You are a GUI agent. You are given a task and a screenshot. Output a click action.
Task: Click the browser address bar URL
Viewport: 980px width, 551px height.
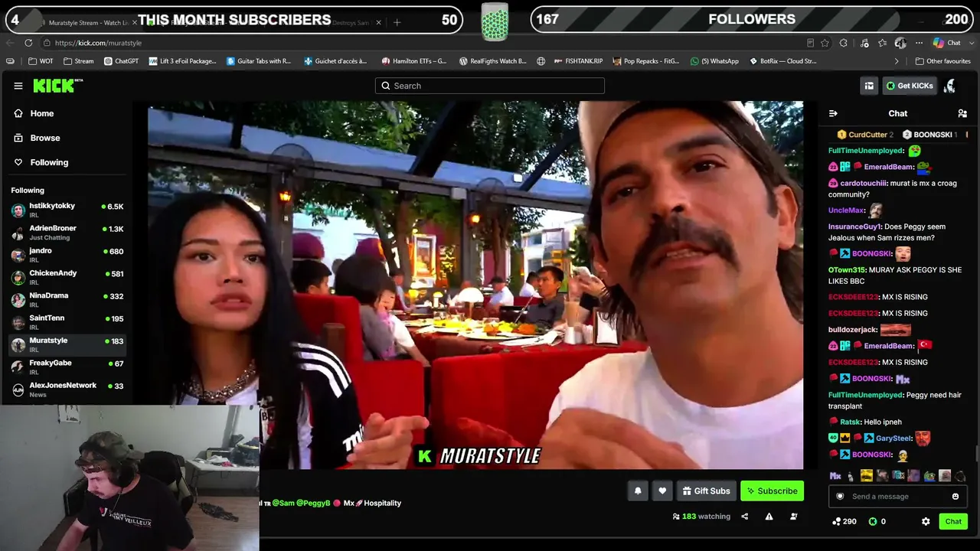point(98,43)
